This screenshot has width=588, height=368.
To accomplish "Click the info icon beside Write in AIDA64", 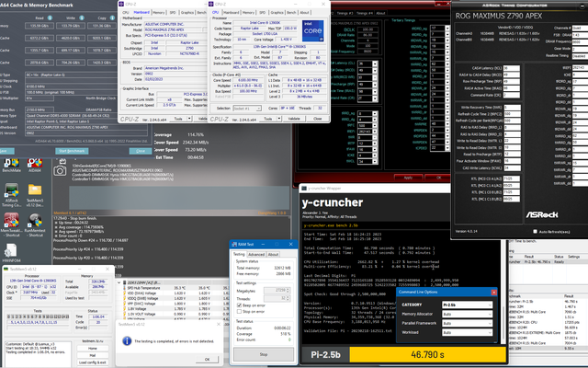I will (82, 17).
